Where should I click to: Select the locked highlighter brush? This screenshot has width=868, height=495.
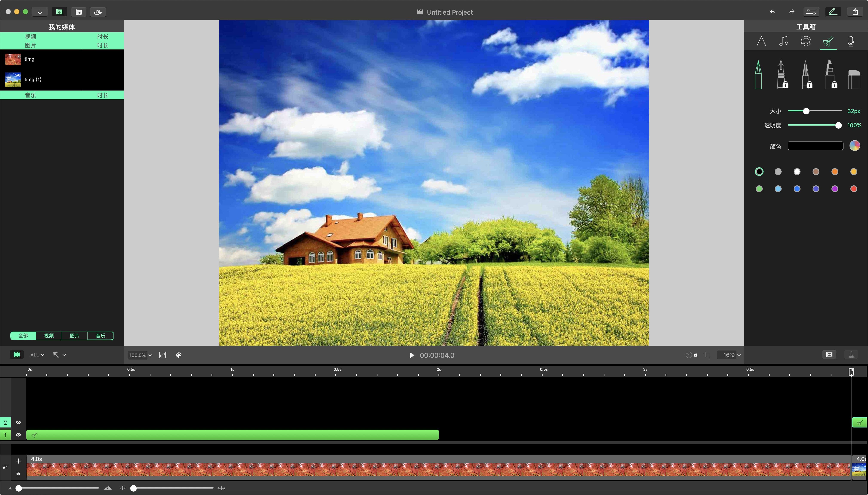(831, 74)
